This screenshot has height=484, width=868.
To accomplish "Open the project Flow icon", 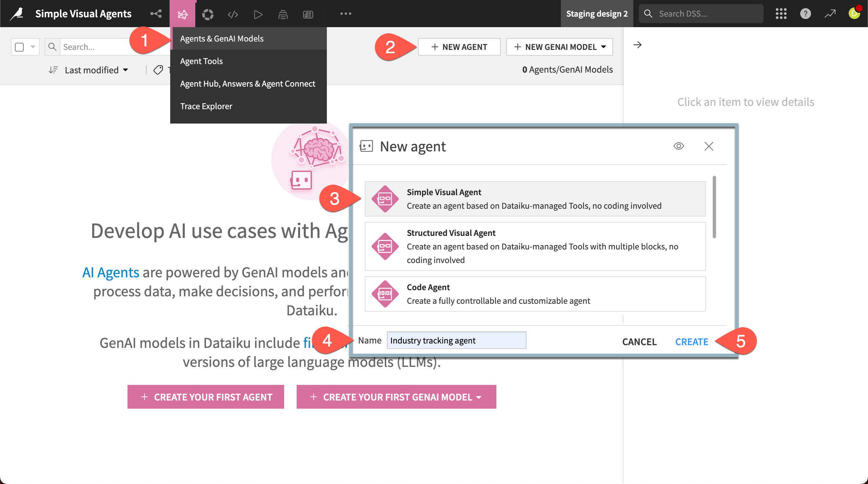I will tap(156, 14).
